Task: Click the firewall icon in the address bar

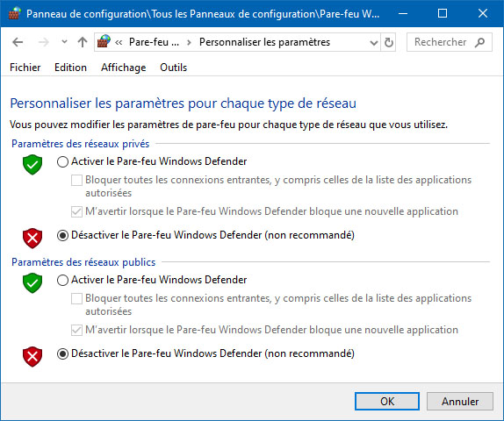Action: [x=104, y=42]
